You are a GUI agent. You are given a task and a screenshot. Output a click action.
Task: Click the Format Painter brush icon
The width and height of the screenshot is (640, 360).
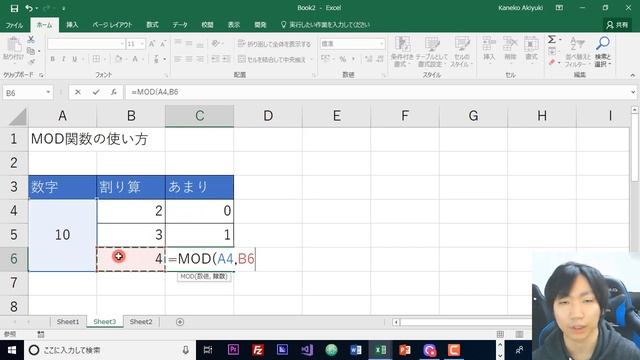tap(31, 62)
